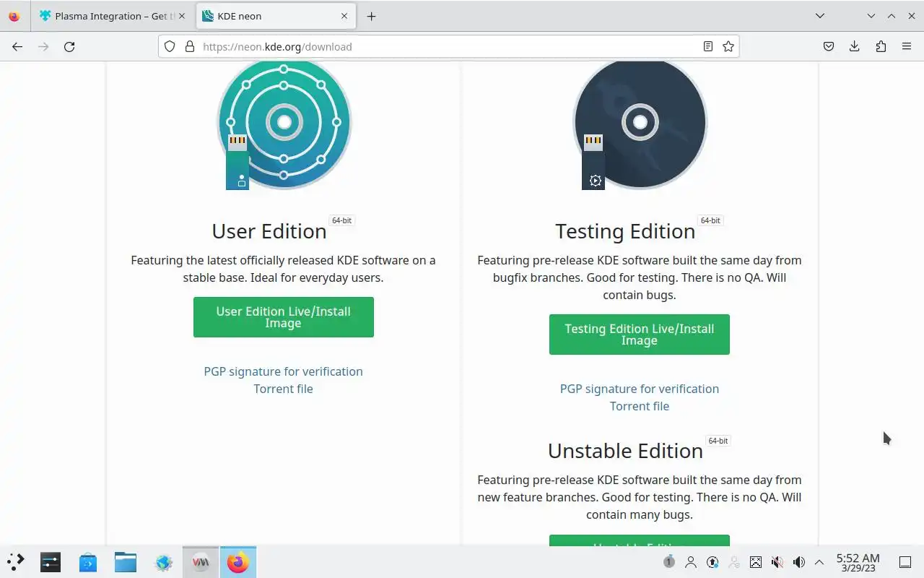The width and height of the screenshot is (924, 578).
Task: Click the 64-bit badge beside User Edition
Action: pos(341,220)
